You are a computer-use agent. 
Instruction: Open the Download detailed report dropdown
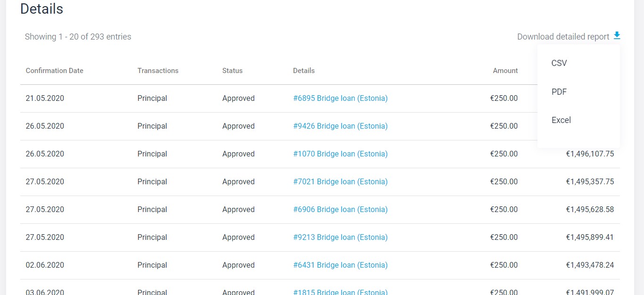[563, 37]
